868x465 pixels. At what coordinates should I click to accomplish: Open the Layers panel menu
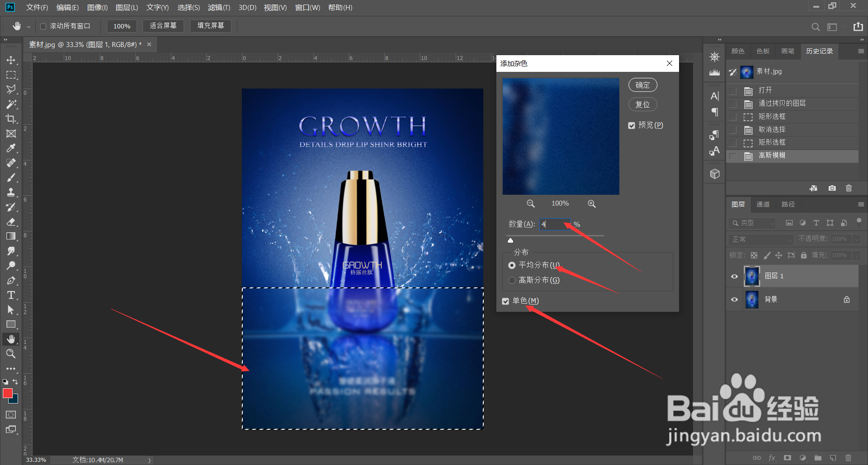point(861,205)
